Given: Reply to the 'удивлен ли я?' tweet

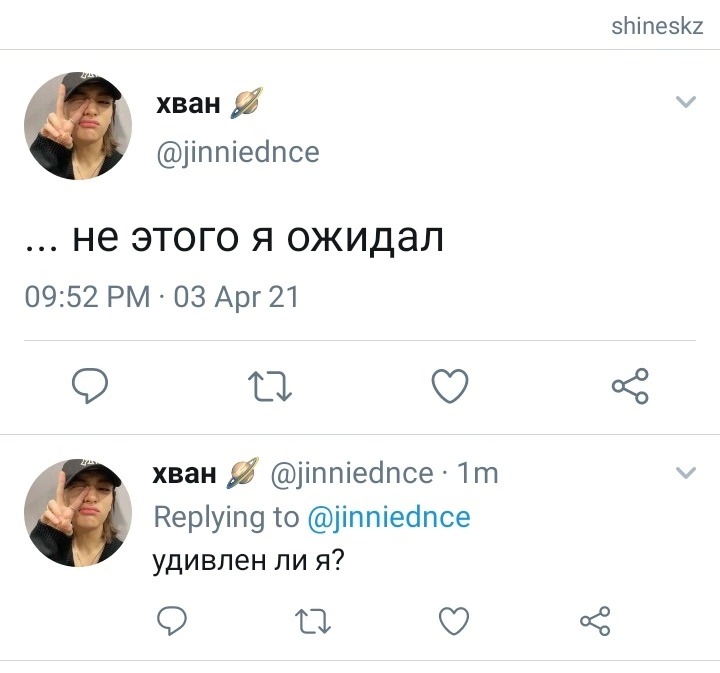Looking at the screenshot, I should point(172,621).
